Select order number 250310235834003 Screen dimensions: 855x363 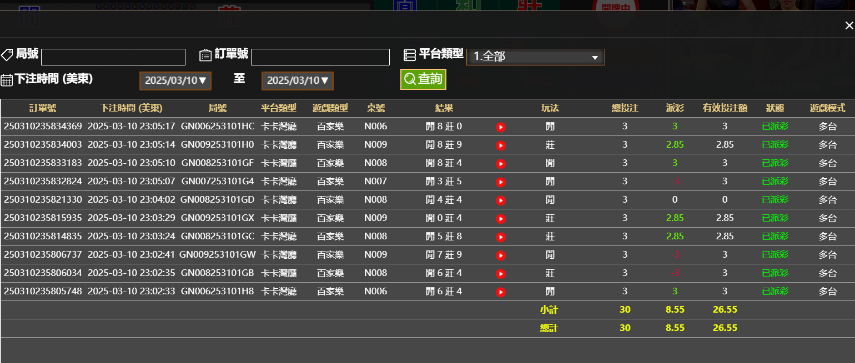point(43,145)
